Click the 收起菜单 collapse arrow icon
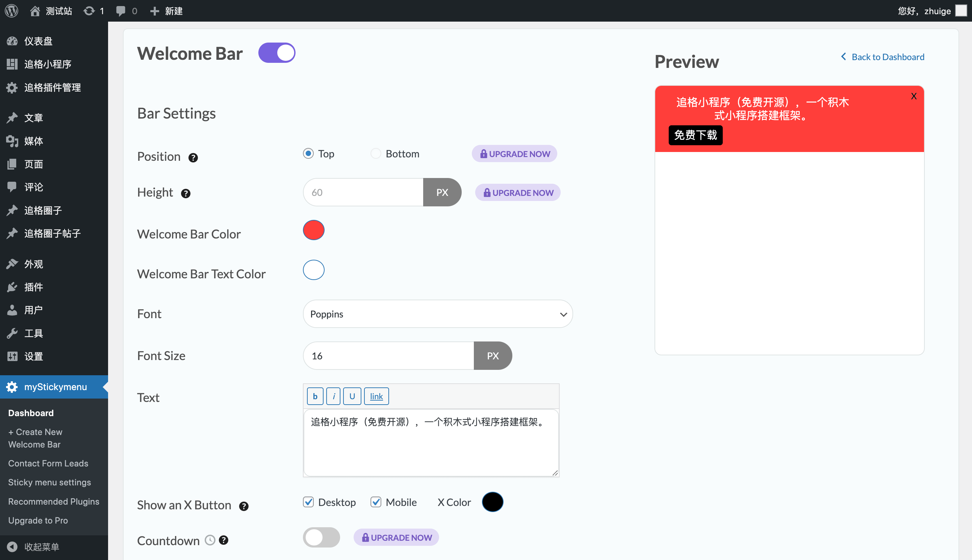The height and width of the screenshot is (560, 972). 12,547
